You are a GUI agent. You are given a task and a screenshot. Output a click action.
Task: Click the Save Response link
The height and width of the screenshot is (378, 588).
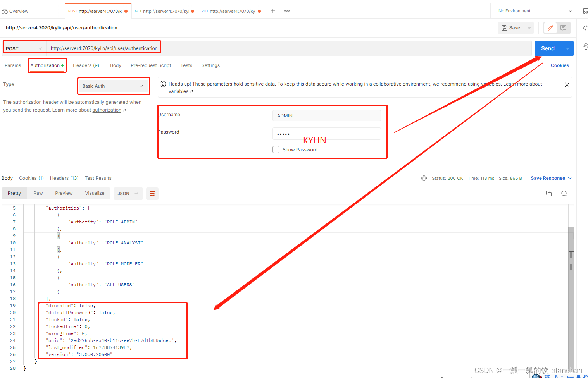[x=548, y=178]
